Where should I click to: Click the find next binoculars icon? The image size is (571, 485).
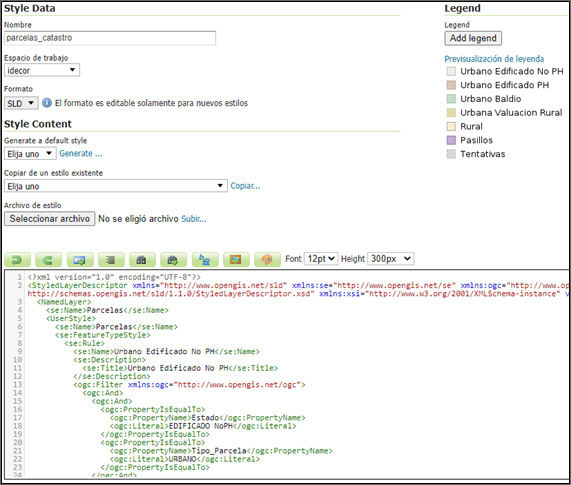[174, 260]
